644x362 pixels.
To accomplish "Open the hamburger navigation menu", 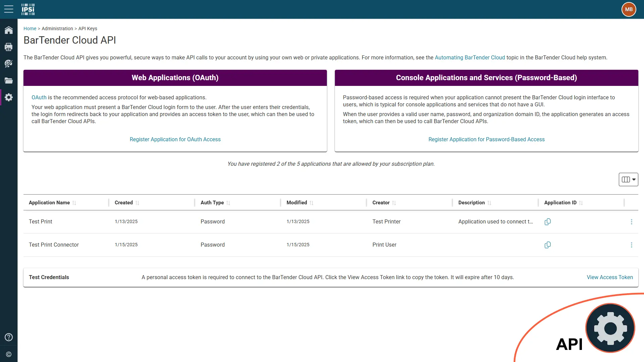I will [9, 9].
